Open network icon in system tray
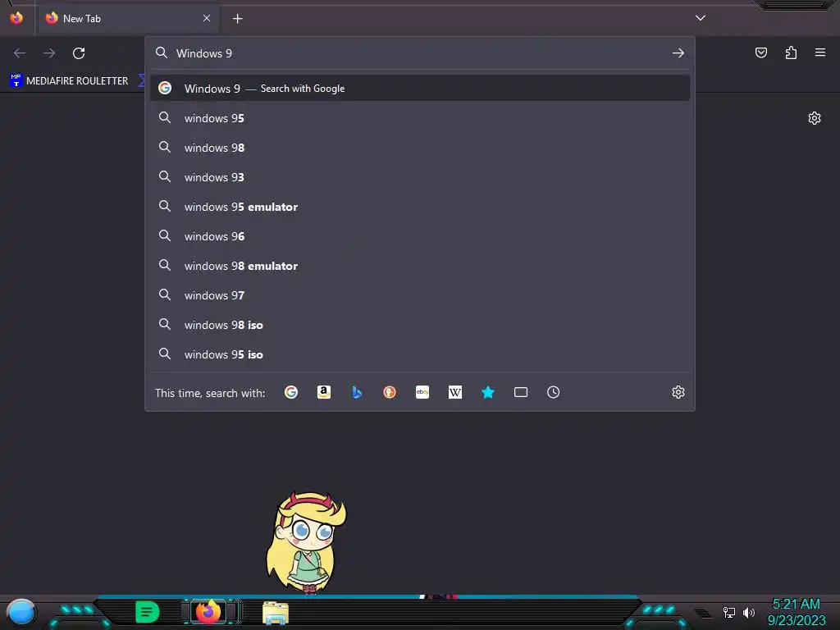 pyautogui.click(x=729, y=612)
